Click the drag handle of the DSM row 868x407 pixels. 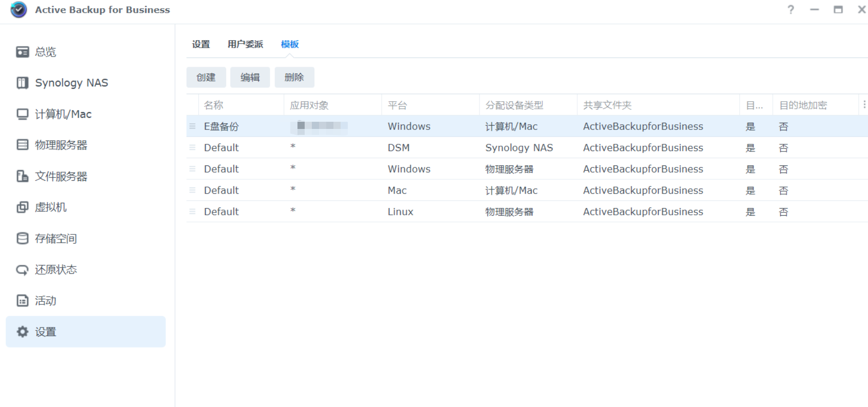point(192,148)
